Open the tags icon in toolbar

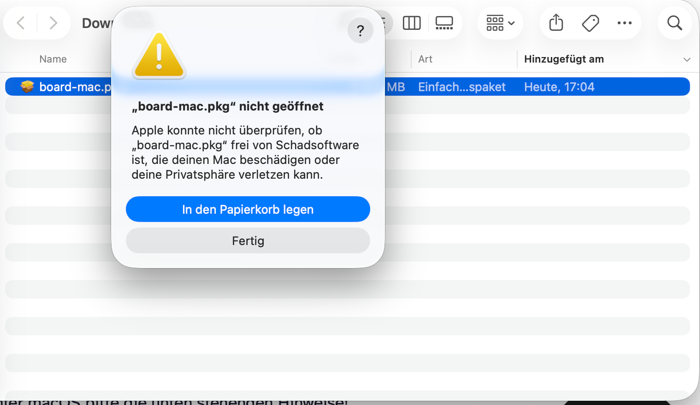tap(590, 23)
